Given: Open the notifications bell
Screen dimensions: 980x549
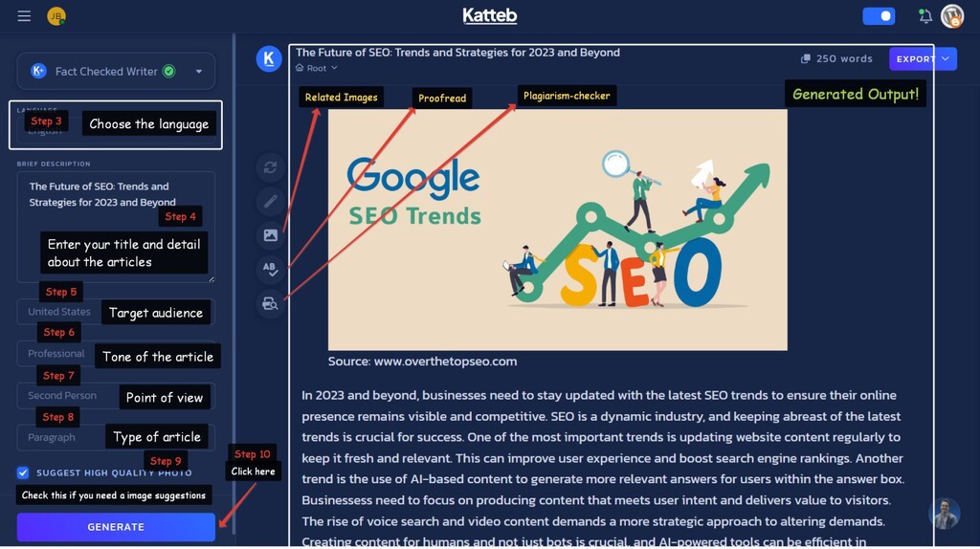Looking at the screenshot, I should pos(925,15).
